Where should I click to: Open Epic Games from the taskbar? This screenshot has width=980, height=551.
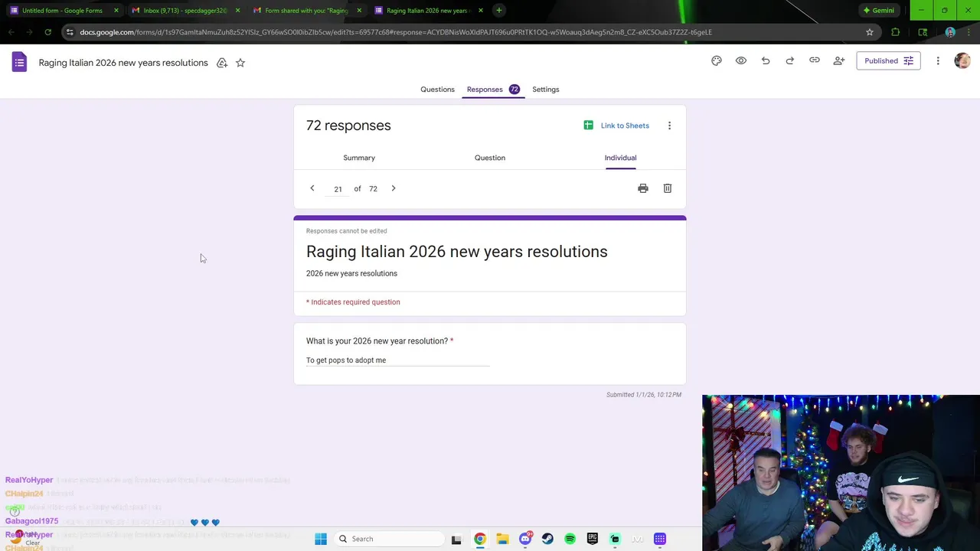coord(593,539)
